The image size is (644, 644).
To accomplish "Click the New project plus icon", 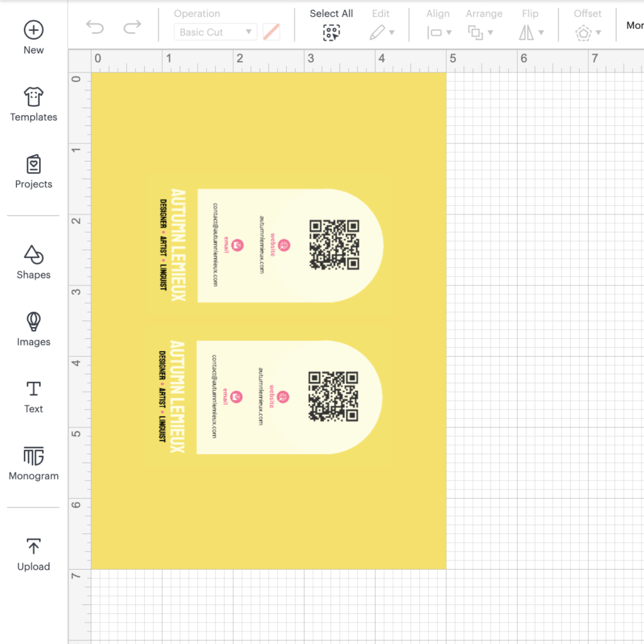I will coord(33,30).
